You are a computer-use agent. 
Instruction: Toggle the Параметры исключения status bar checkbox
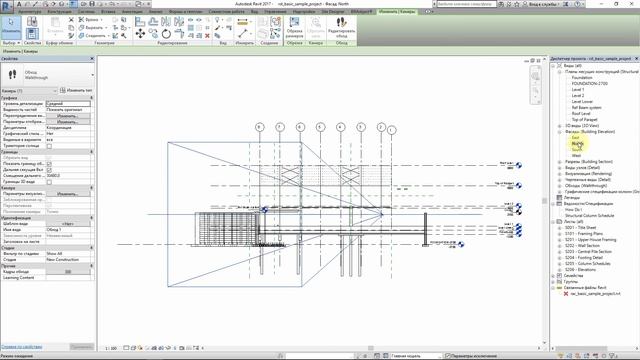tap(448, 356)
